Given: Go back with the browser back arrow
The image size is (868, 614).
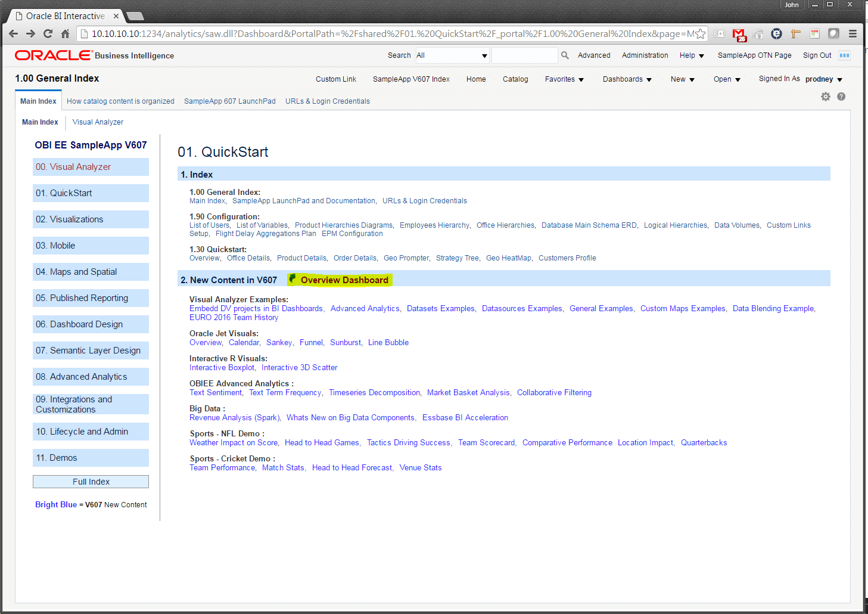Looking at the screenshot, I should 13,33.
